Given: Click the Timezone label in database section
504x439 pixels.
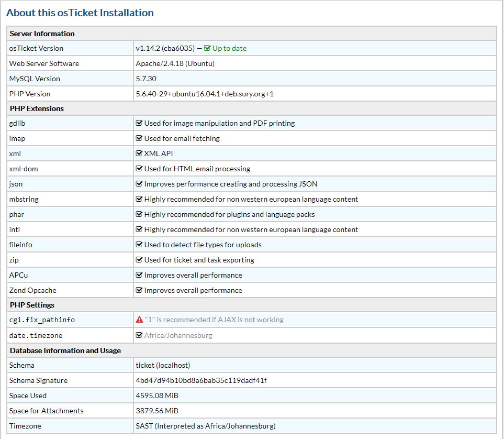Looking at the screenshot, I should pyautogui.click(x=25, y=426).
